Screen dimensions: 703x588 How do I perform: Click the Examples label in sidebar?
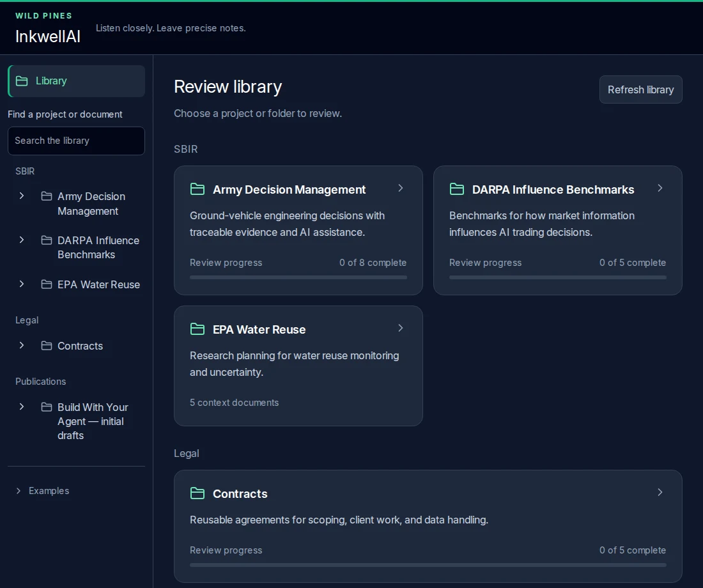tap(49, 491)
